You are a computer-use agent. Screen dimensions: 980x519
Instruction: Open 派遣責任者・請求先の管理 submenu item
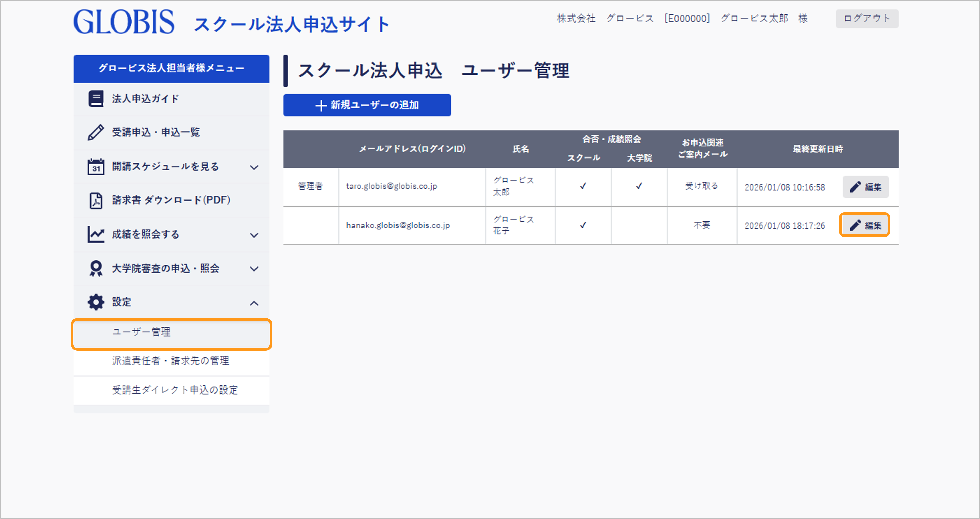(x=171, y=361)
